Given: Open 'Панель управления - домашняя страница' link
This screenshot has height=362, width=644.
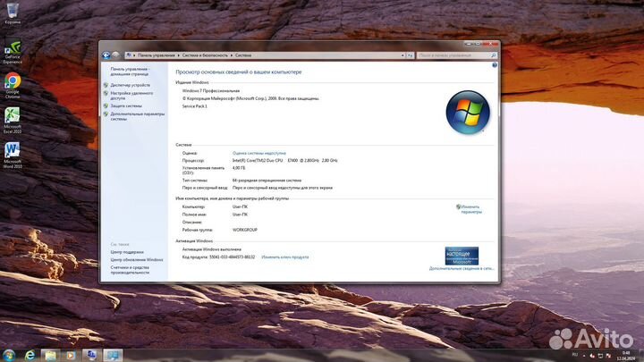Looking at the screenshot, I should 131,72.
